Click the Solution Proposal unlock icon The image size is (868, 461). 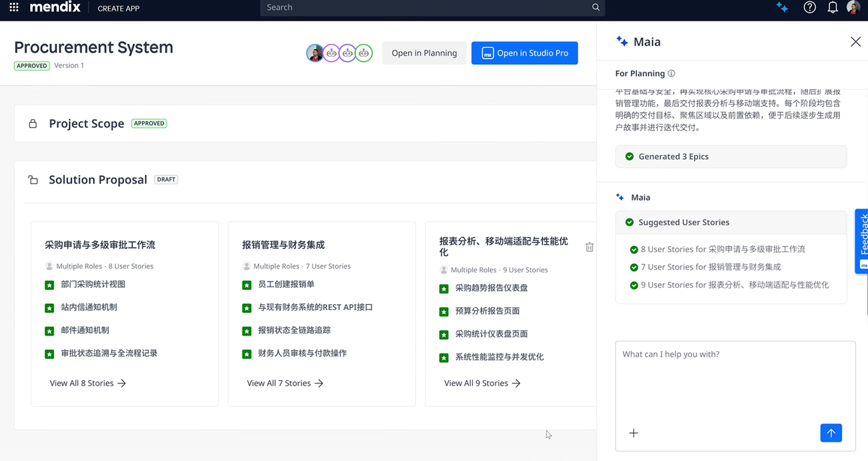(33, 180)
